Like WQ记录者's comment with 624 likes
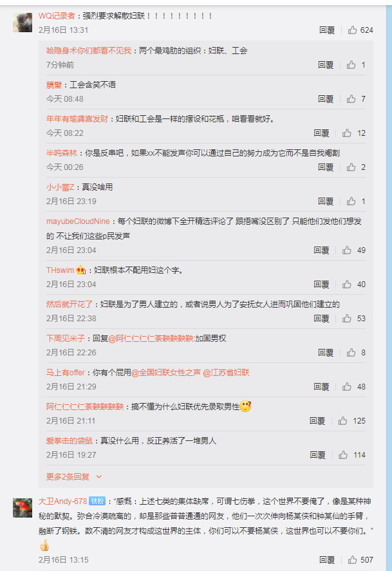 [x=352, y=30]
